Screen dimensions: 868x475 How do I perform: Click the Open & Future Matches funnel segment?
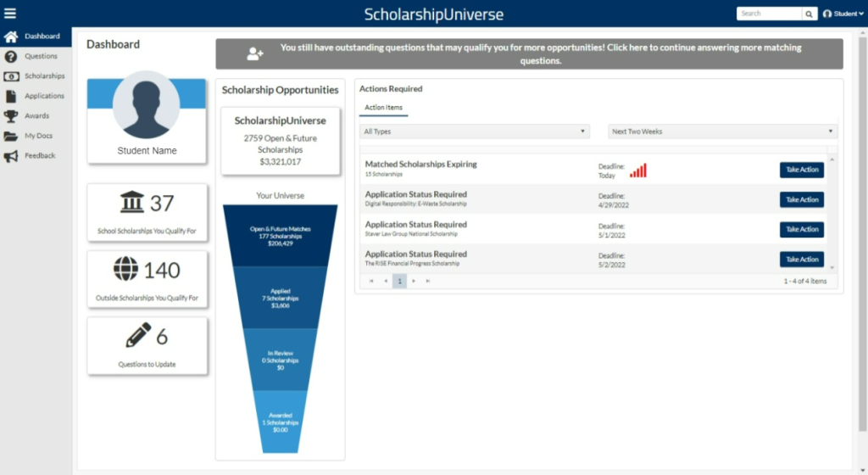[280, 236]
